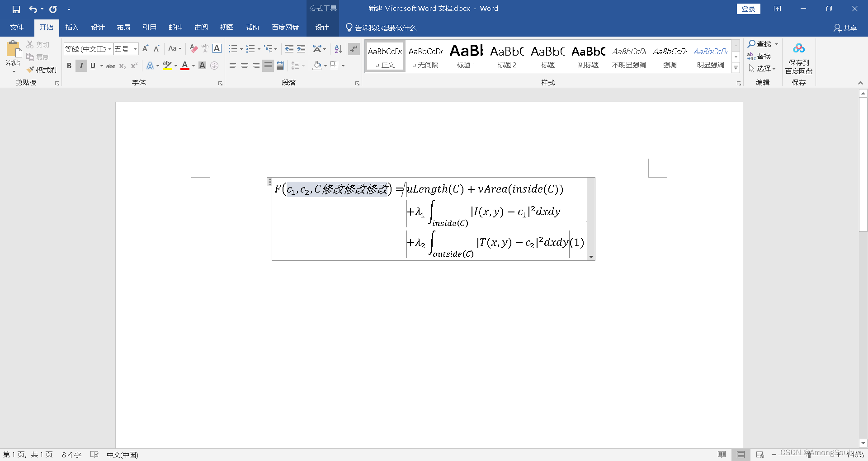The height and width of the screenshot is (461, 868).
Task: Click the 登录 sign-in button
Action: (x=749, y=9)
